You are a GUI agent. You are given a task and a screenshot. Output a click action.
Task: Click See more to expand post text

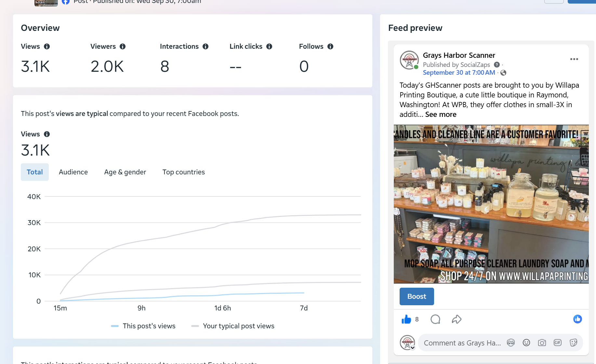(x=441, y=115)
